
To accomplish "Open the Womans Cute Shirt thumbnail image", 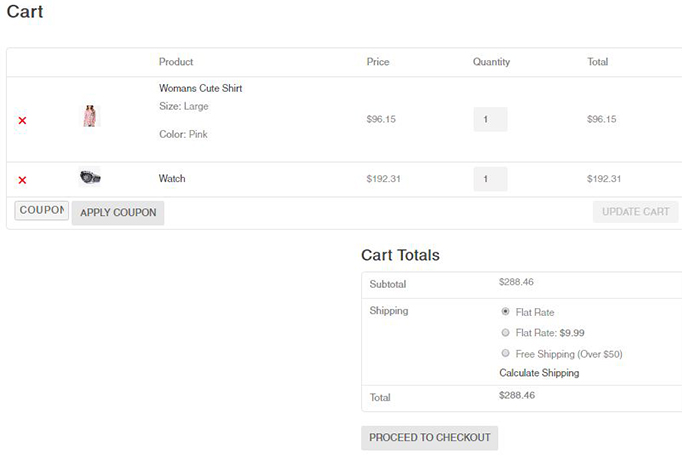I will click(x=90, y=117).
